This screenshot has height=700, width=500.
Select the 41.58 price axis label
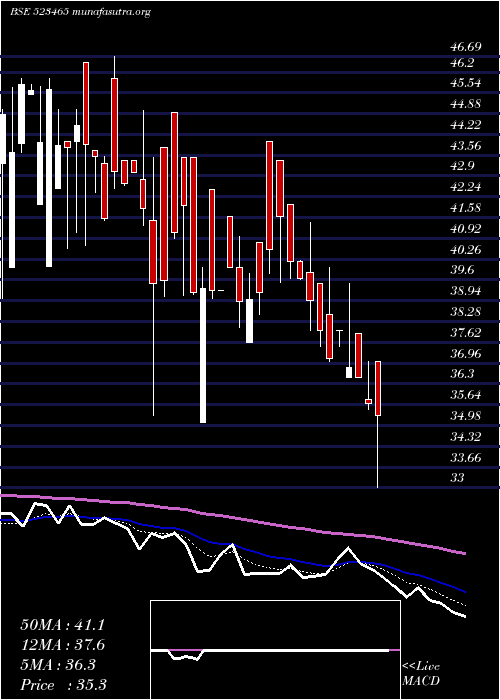(x=464, y=208)
